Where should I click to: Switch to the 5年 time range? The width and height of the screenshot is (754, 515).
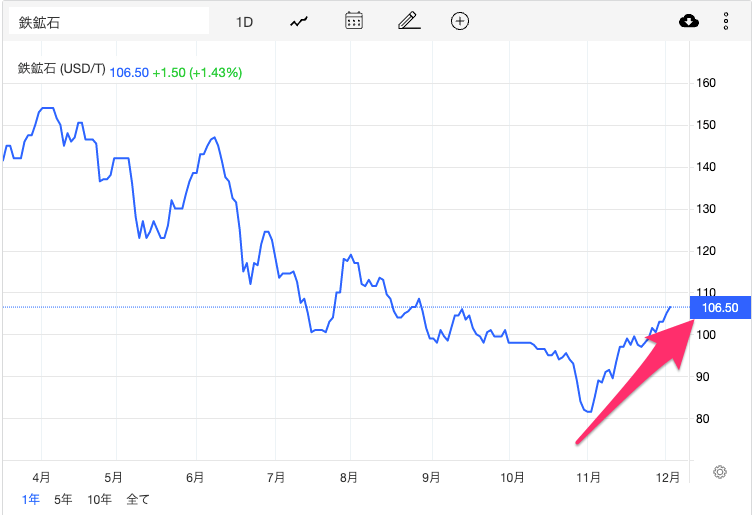(63, 498)
